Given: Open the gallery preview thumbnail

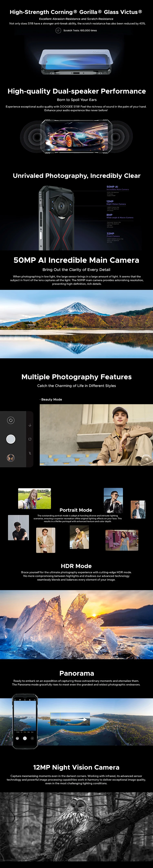Looking at the screenshot, I should click(x=11, y=458).
